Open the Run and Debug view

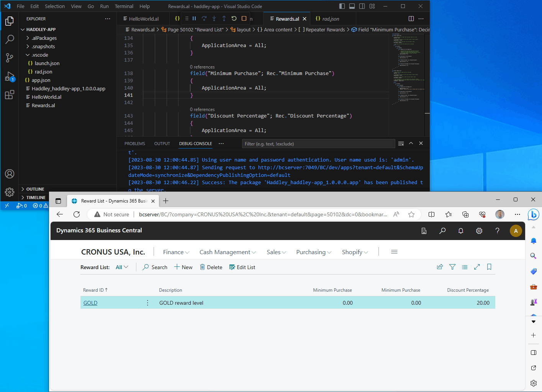[10, 77]
